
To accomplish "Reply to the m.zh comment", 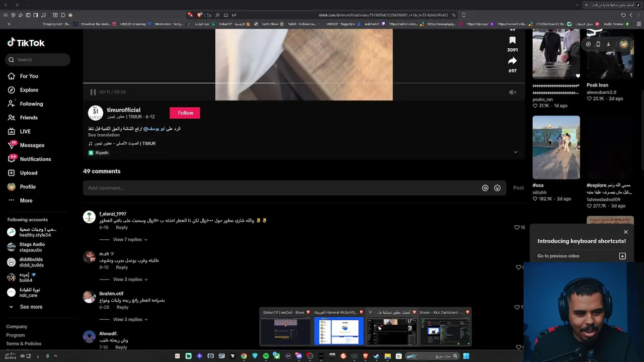I will pyautogui.click(x=122, y=267).
